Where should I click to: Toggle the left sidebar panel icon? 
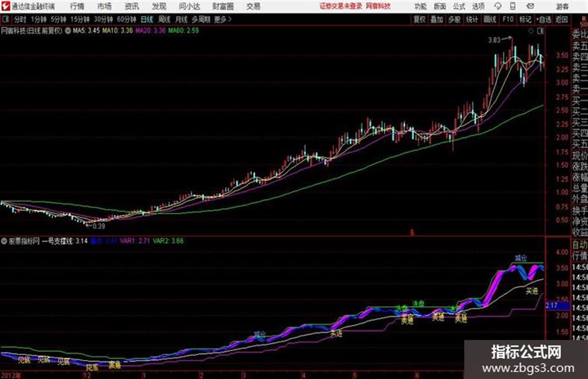[x=5, y=19]
